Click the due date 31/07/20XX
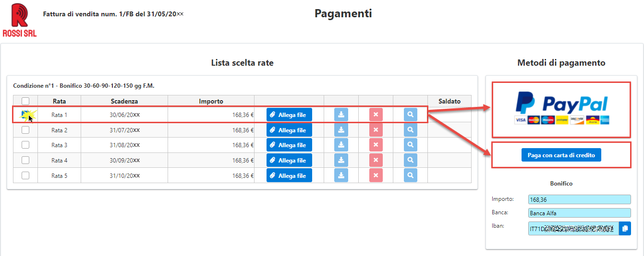This screenshot has width=644, height=256. tap(124, 130)
